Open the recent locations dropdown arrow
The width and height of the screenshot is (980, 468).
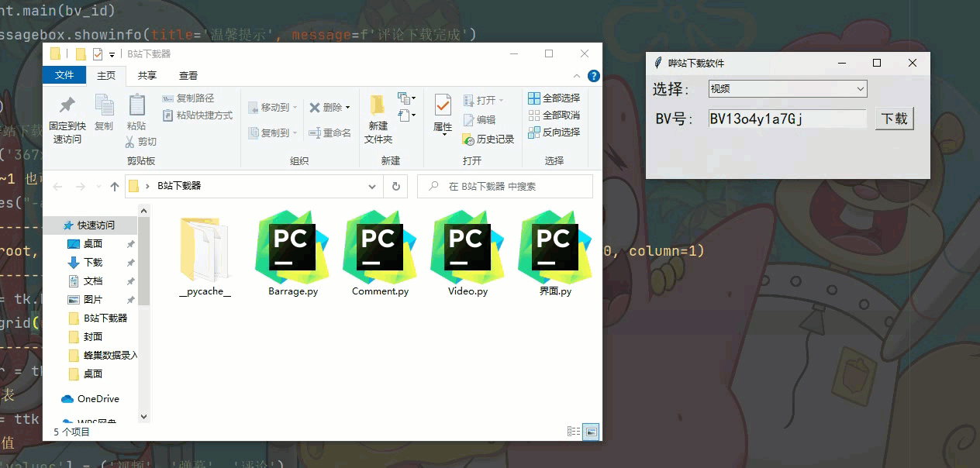coord(98,187)
